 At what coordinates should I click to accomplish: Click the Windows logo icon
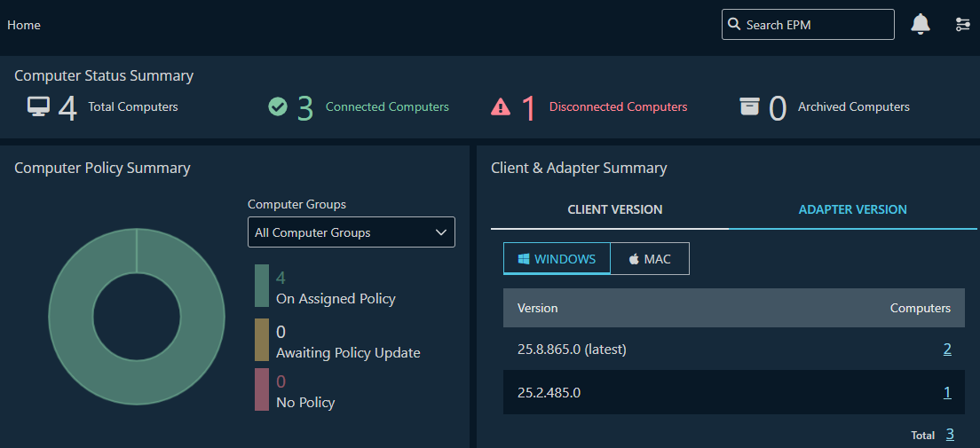click(x=524, y=259)
